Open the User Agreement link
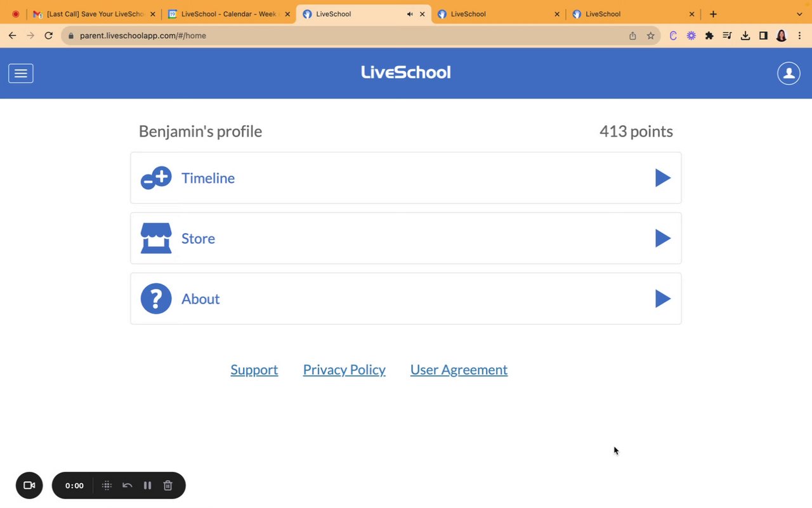Viewport: 812px width, 508px height. click(x=459, y=370)
